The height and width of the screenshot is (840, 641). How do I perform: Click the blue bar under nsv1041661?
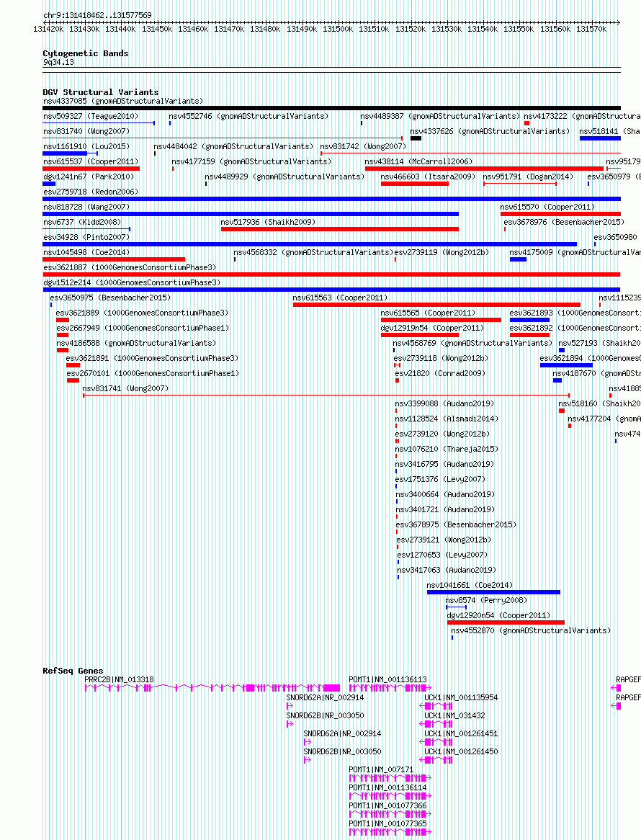(x=493, y=592)
